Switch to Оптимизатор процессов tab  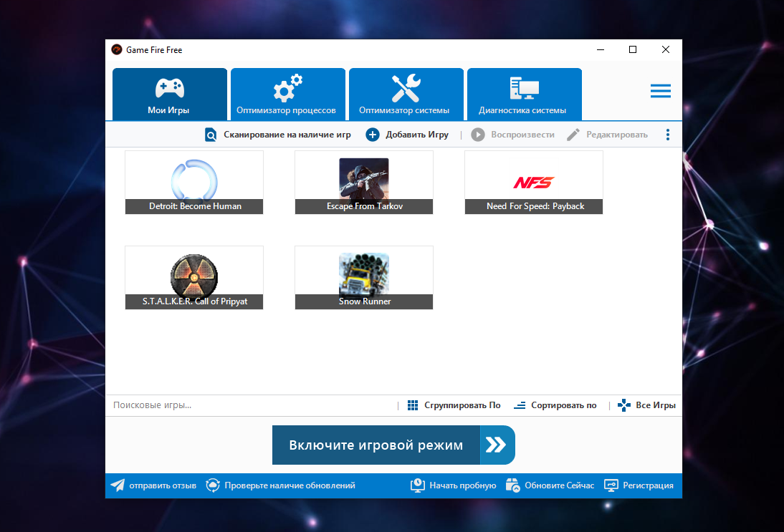tap(288, 95)
